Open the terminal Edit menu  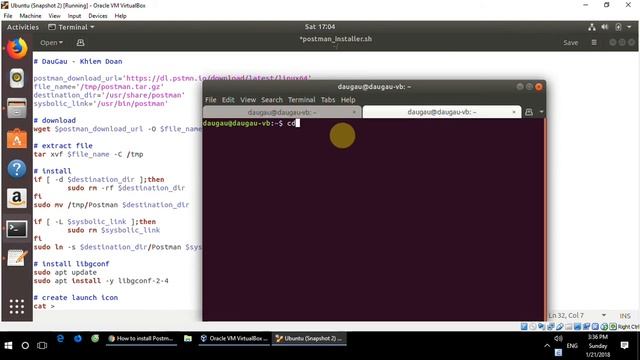228,100
